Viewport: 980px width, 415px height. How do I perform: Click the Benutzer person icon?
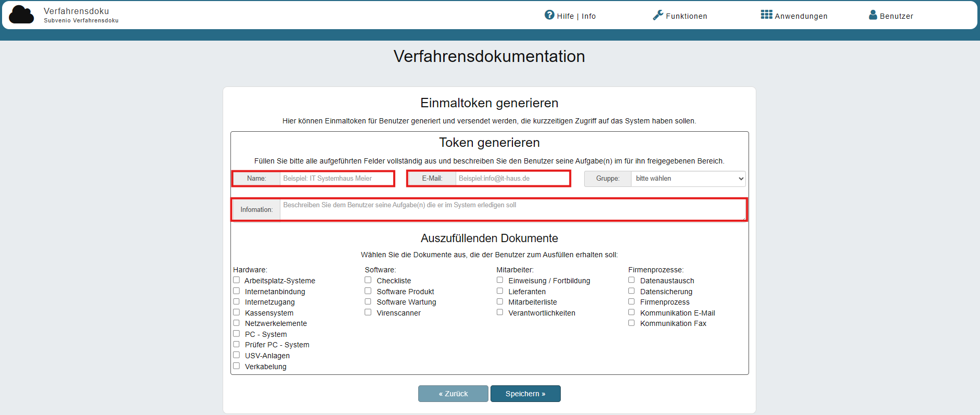(x=873, y=15)
